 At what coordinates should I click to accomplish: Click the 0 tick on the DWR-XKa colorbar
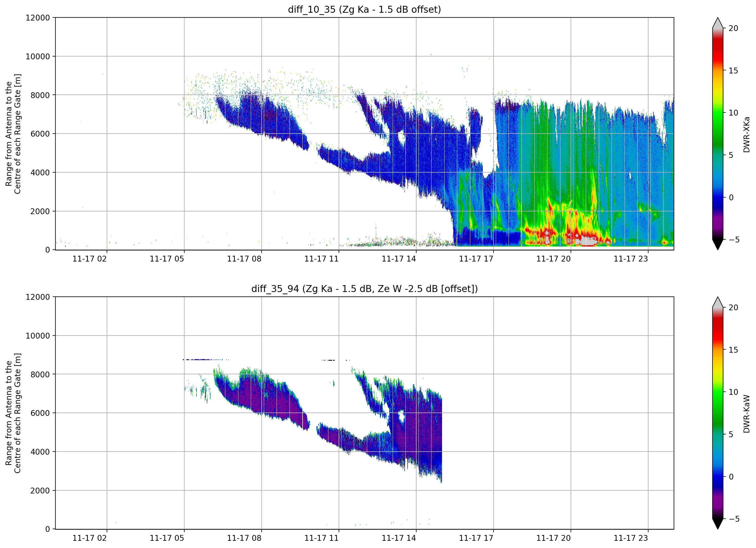(731, 197)
